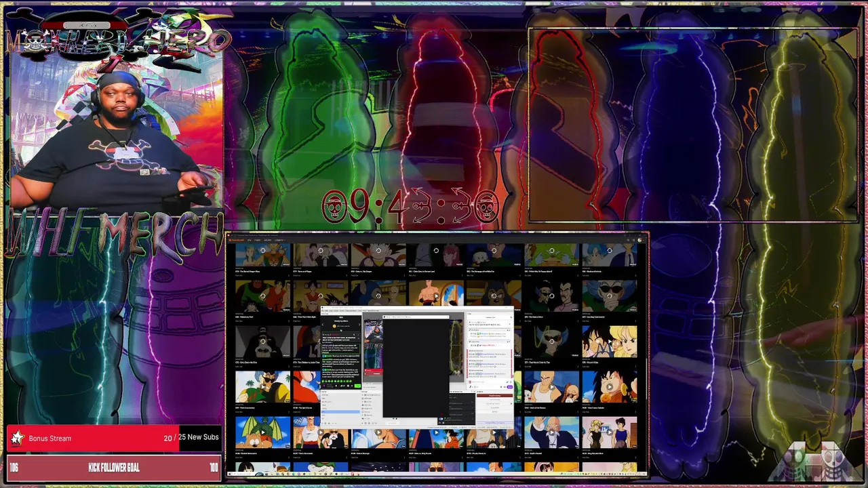
Task: Expand the down chevron in the OBS activity dock
Action: [341, 330]
